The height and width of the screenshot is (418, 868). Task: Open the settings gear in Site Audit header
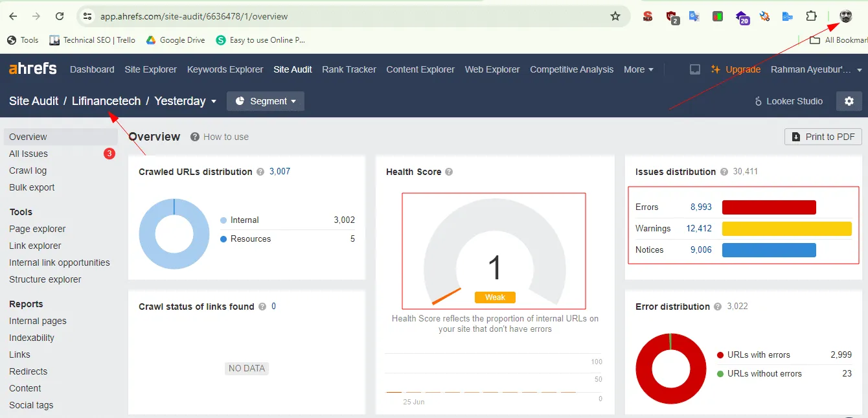849,101
